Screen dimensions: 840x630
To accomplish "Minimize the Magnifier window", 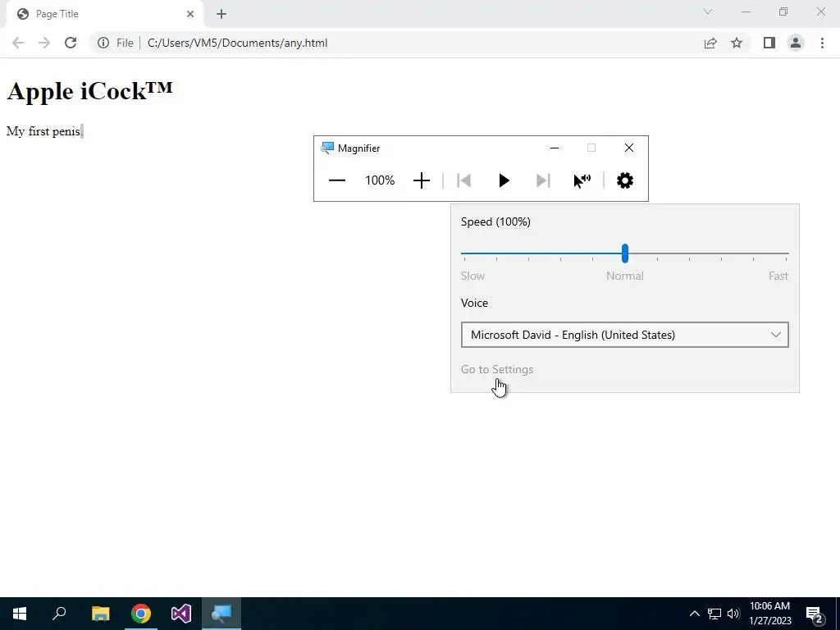I will coord(555,148).
